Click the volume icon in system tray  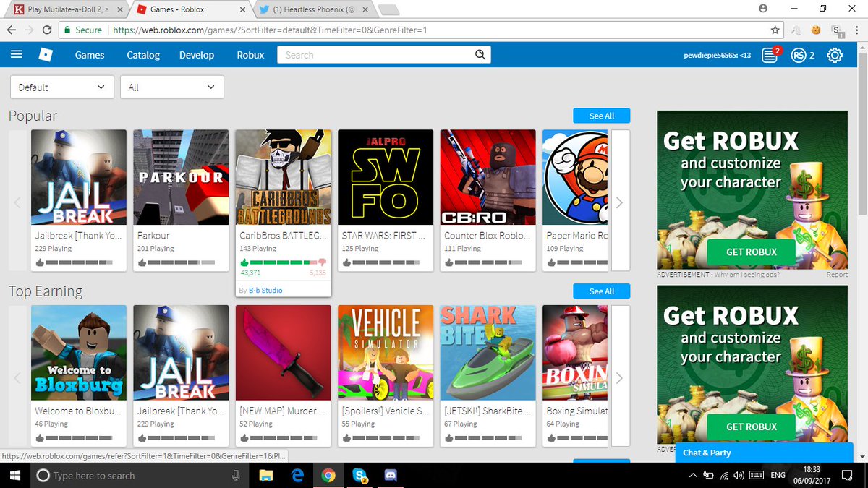pos(739,475)
